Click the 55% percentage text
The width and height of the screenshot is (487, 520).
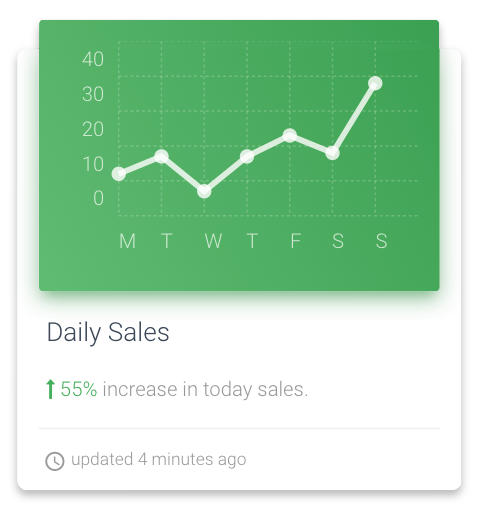79,389
